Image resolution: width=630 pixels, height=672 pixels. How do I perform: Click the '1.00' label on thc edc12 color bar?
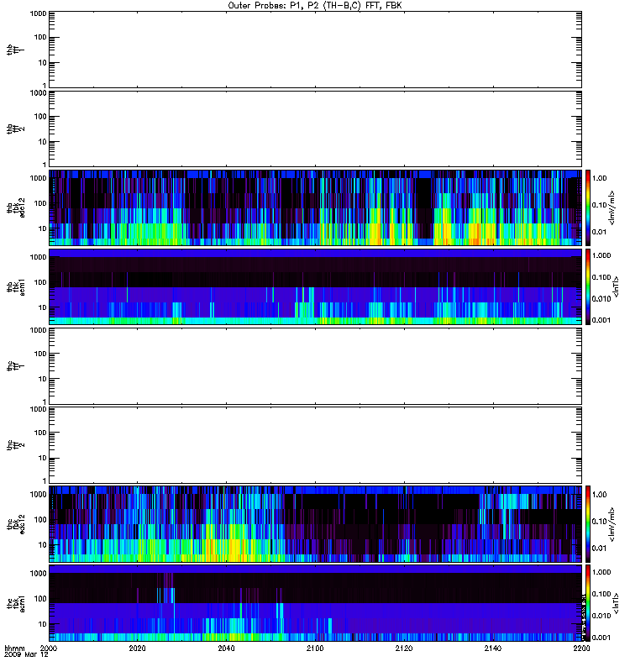599,495
